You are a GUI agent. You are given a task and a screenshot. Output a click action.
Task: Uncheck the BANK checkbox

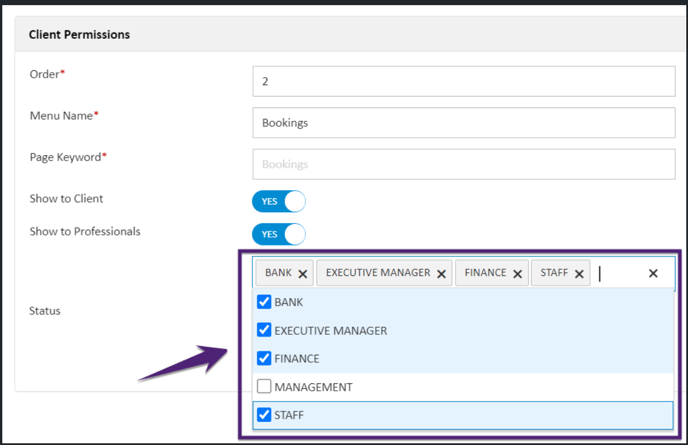[265, 302]
